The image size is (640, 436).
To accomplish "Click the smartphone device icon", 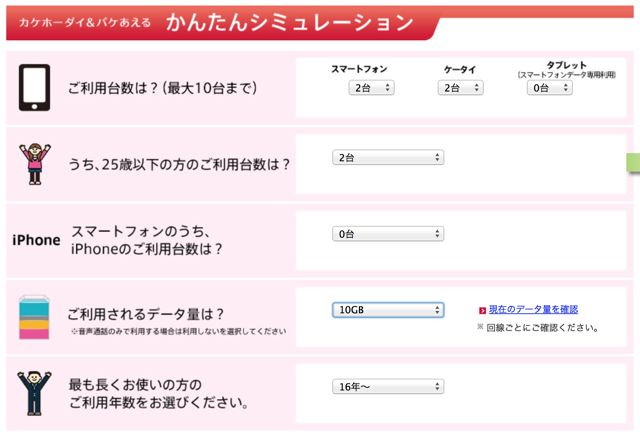I will point(34,87).
